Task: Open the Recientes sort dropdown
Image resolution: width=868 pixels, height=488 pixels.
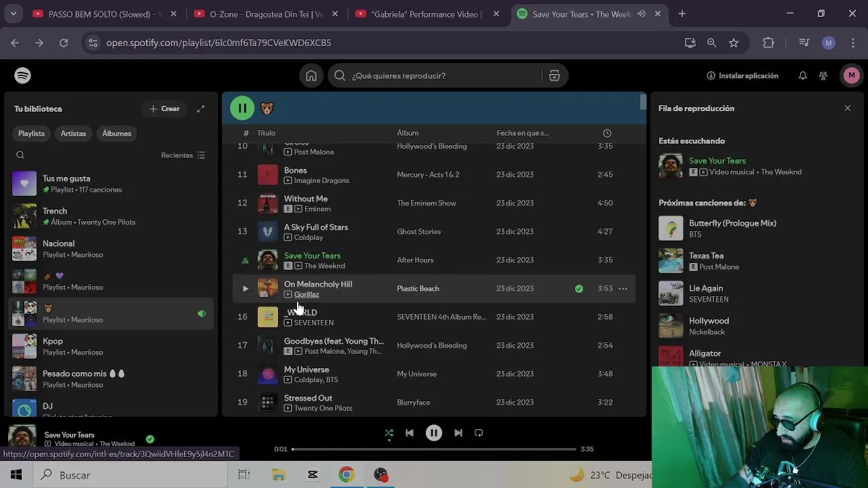Action: tap(183, 155)
